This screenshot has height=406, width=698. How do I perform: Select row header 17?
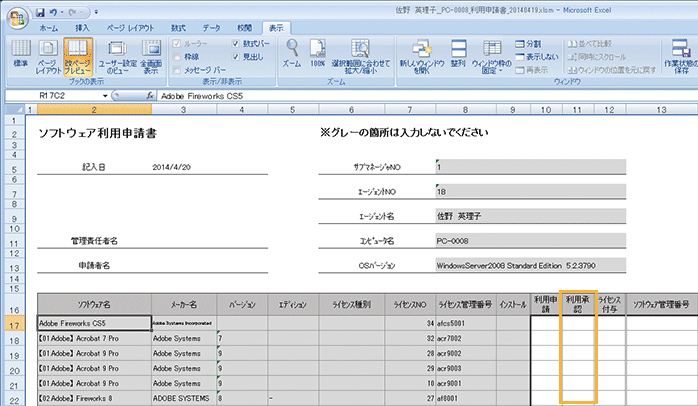point(15,325)
